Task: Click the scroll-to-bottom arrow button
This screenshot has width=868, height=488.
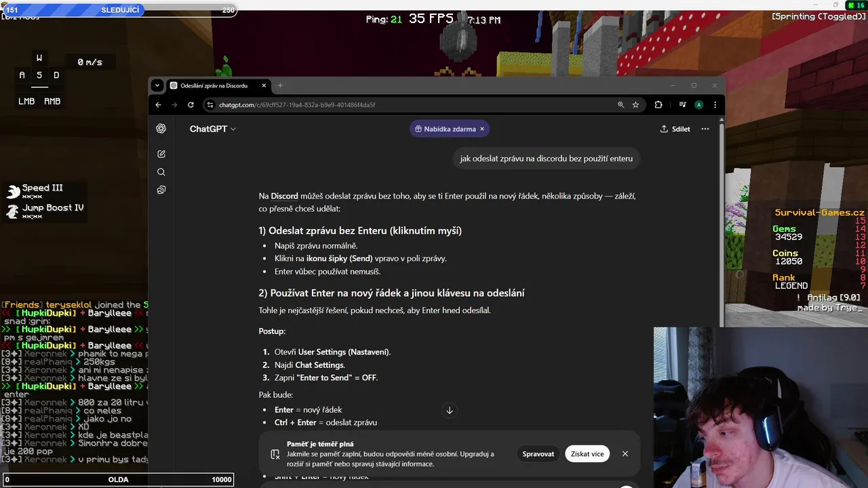Action: 449,411
